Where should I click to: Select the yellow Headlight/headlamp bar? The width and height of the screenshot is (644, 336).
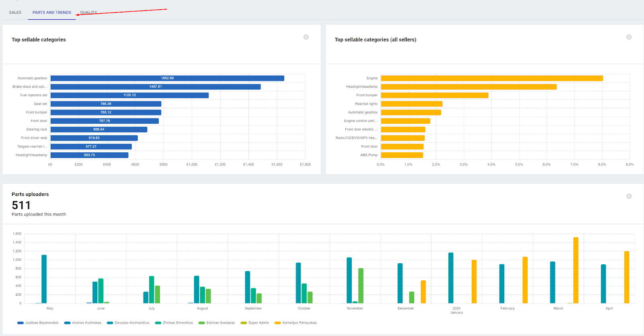469,87
